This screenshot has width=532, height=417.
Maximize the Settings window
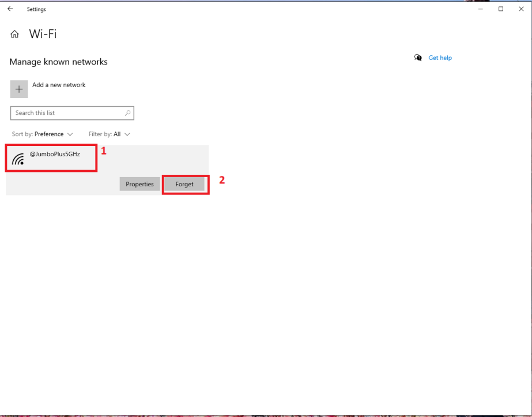click(x=501, y=9)
